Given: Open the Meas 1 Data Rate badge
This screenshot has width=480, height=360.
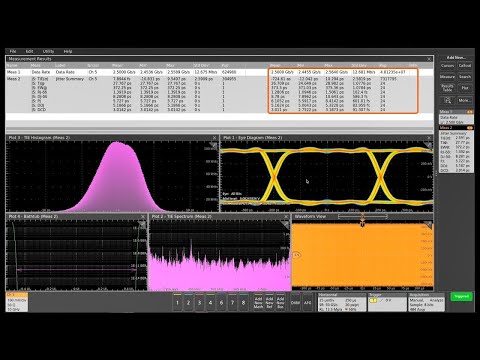Looking at the screenshot, I should coord(456,117).
